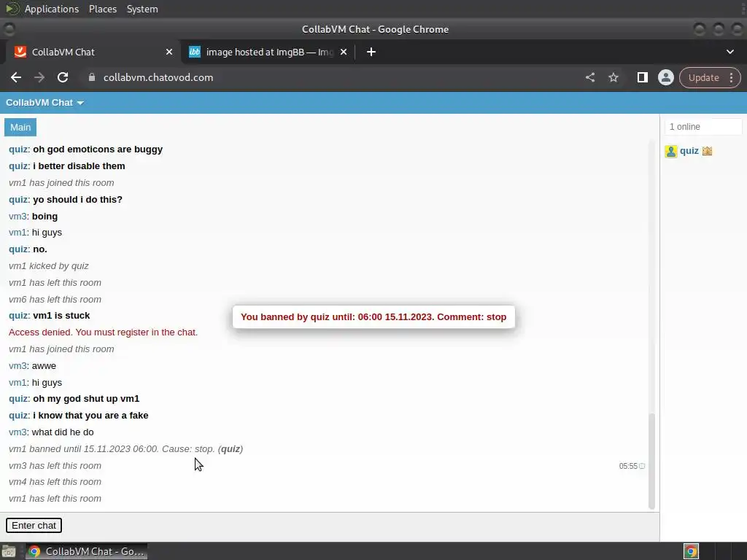Click the small icon beside 05:55 timestamp

coord(642,466)
